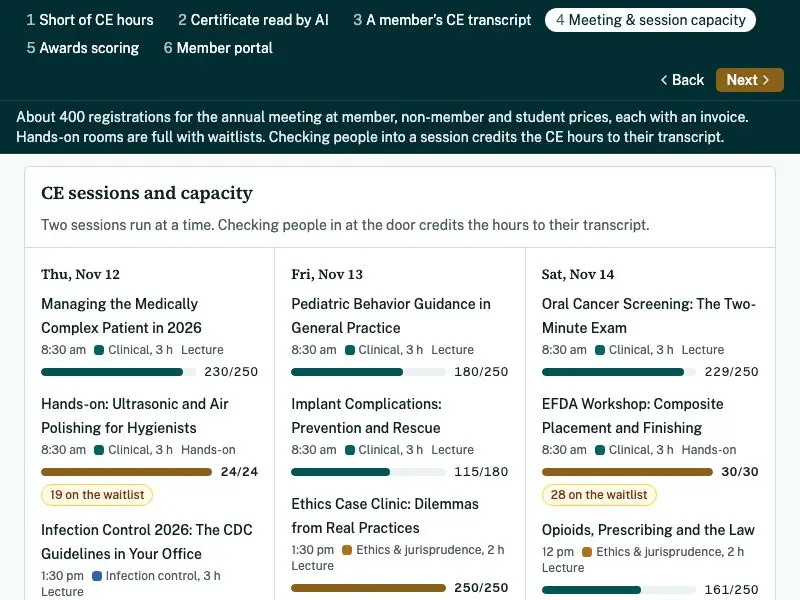Open the Short of CE hours tab
The height and width of the screenshot is (600, 800).
coord(90,20)
